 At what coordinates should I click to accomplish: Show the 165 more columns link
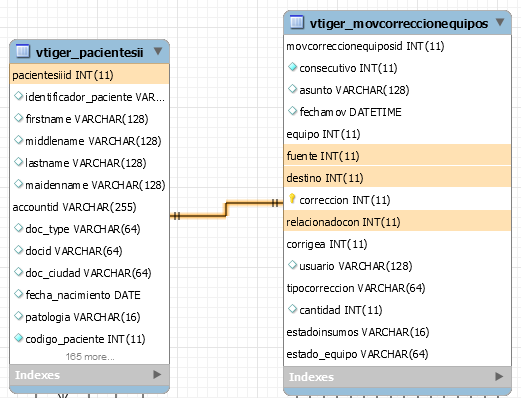(x=90, y=357)
